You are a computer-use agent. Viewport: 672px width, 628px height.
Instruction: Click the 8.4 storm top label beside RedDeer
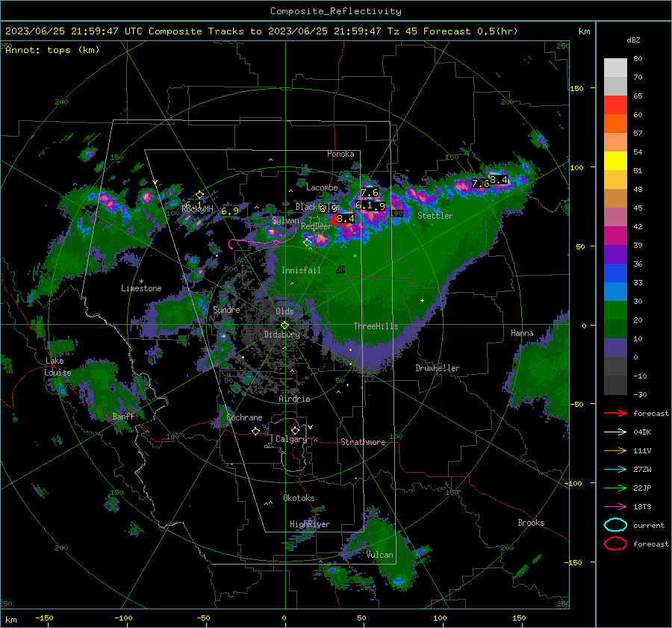click(346, 219)
